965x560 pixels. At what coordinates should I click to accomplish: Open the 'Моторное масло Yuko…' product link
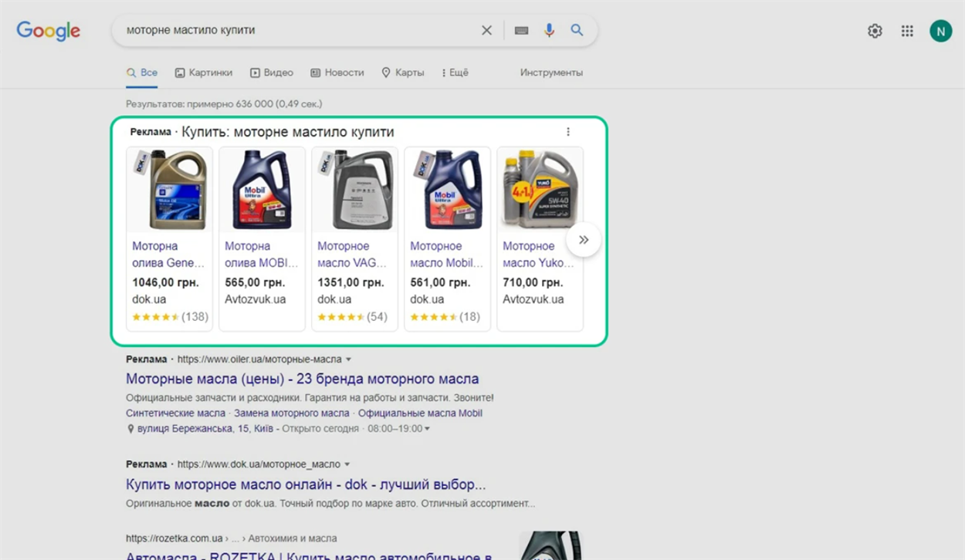(538, 255)
